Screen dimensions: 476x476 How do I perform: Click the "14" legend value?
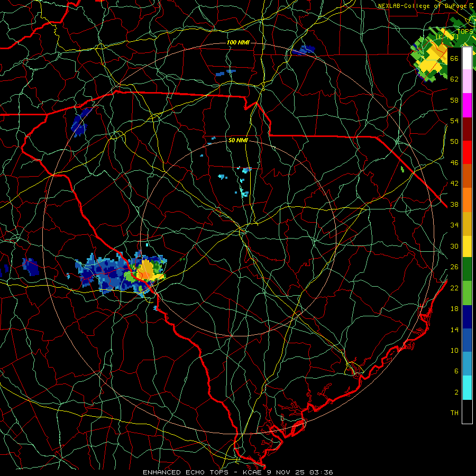(x=454, y=329)
